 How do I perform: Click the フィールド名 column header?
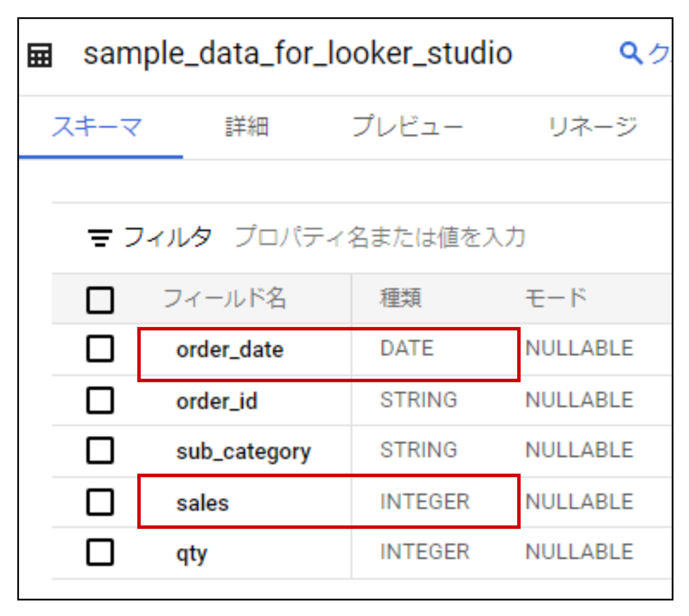click(224, 299)
